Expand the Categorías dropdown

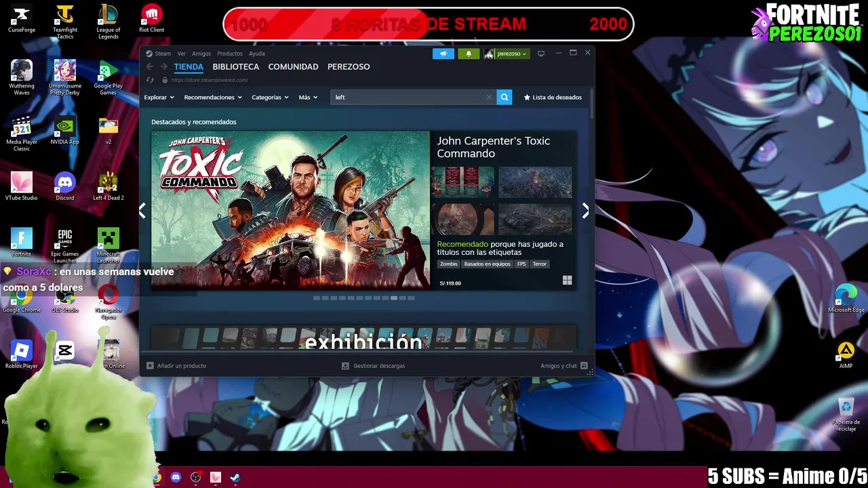270,97
